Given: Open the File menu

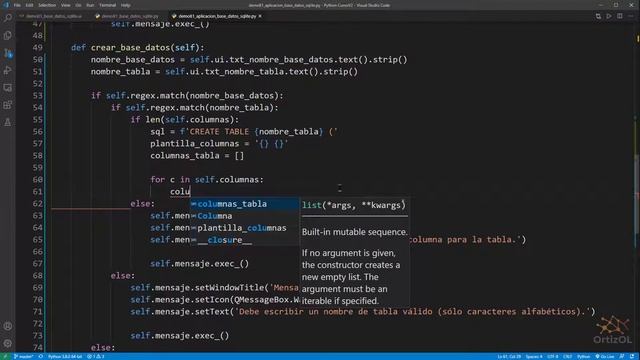Looking at the screenshot, I should [17, 5].
